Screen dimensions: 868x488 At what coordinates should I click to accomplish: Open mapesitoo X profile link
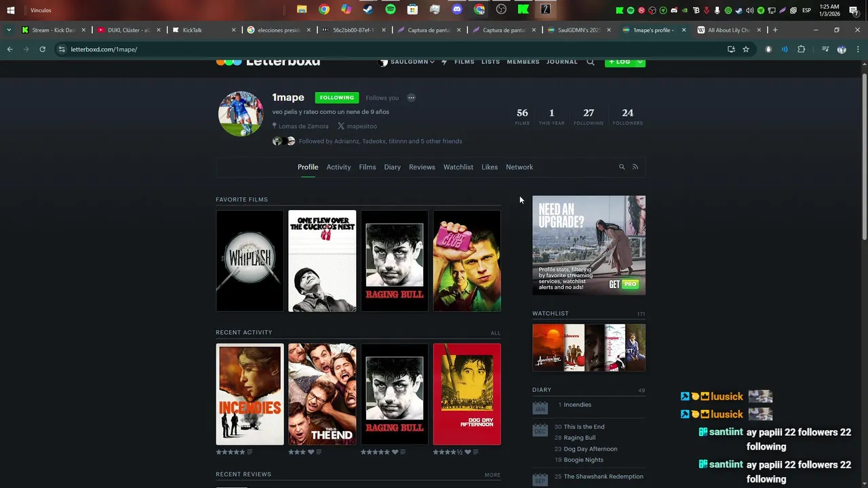coord(357,126)
